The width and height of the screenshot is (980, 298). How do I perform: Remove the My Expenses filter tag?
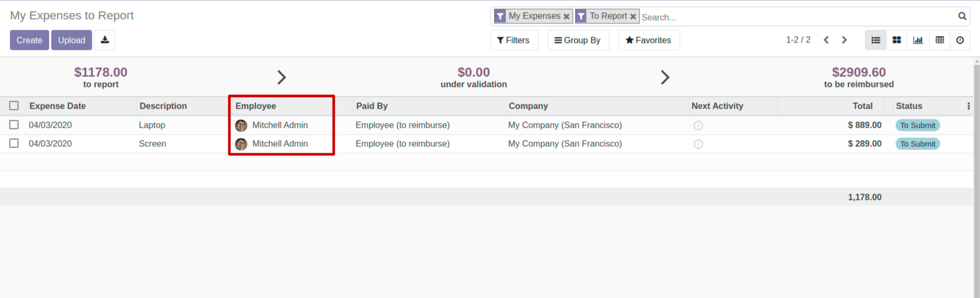tap(566, 16)
